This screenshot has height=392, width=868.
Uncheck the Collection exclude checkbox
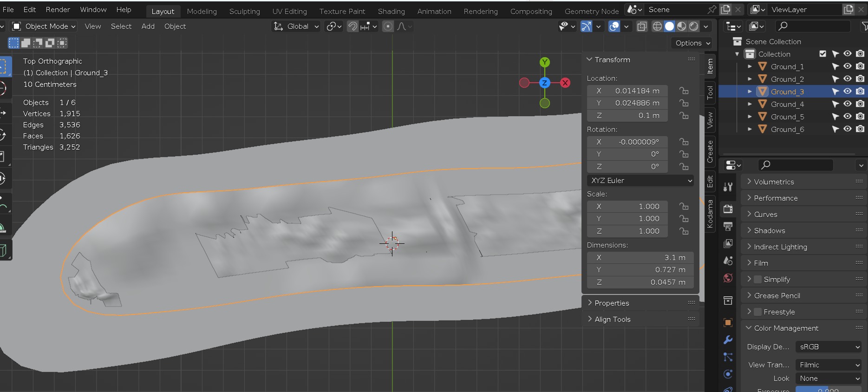(823, 54)
